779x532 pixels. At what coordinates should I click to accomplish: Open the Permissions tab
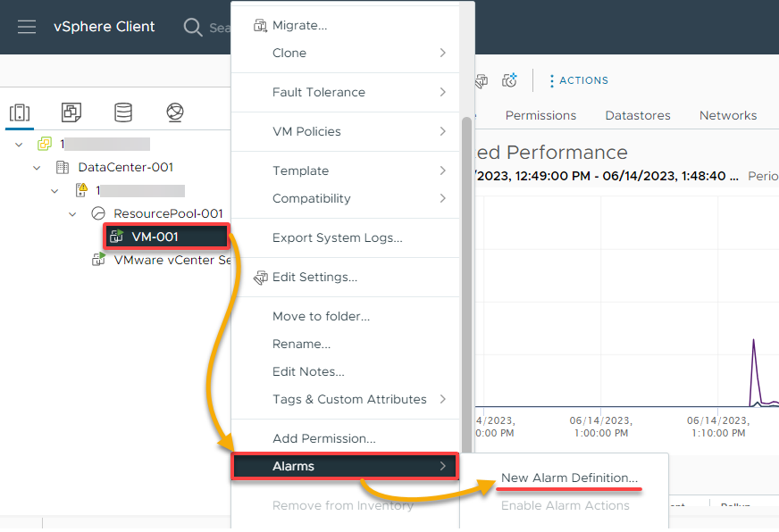pyautogui.click(x=540, y=116)
